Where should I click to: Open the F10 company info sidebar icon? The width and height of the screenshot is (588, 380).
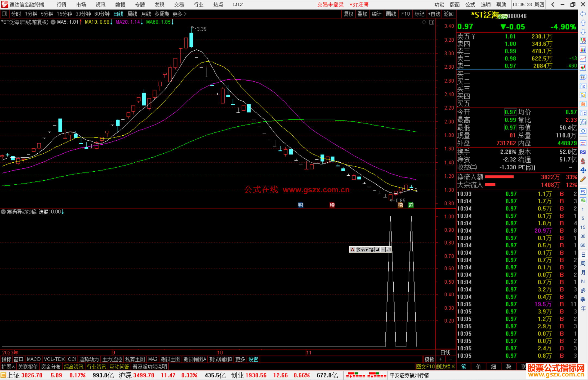(x=583, y=86)
